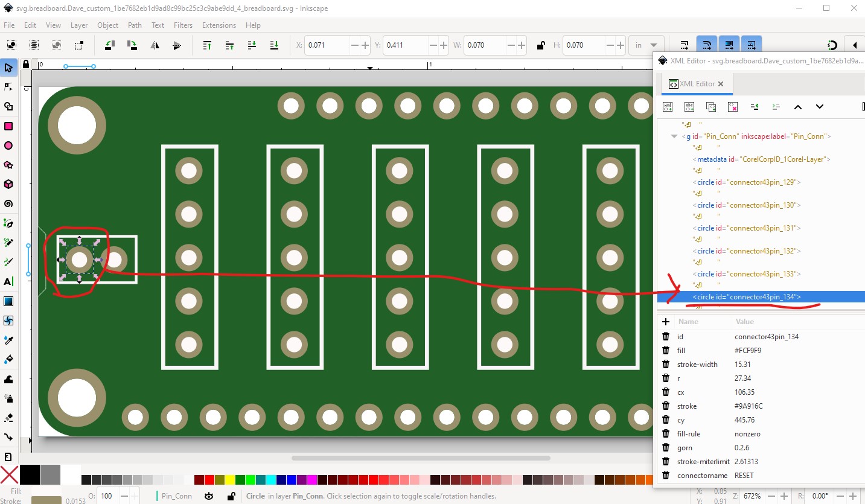
Task: Select the Node edit tool
Action: 8,87
